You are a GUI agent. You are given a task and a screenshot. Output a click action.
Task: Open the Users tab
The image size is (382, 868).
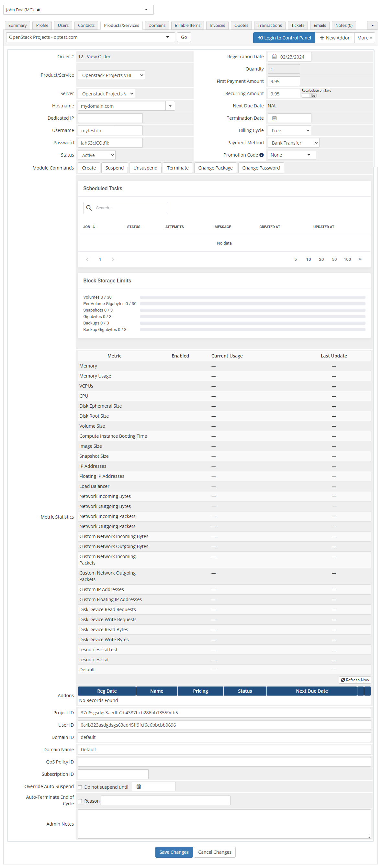tap(63, 25)
